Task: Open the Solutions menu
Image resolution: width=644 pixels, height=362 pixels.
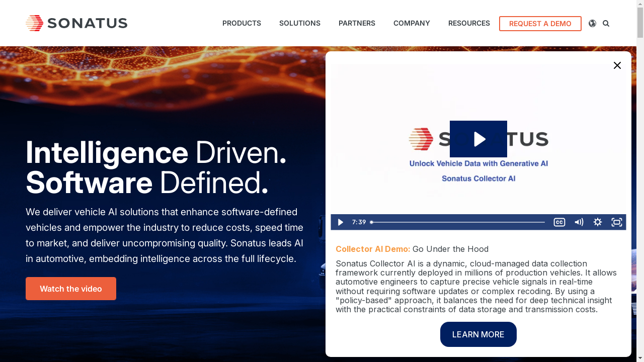Action: point(300,23)
